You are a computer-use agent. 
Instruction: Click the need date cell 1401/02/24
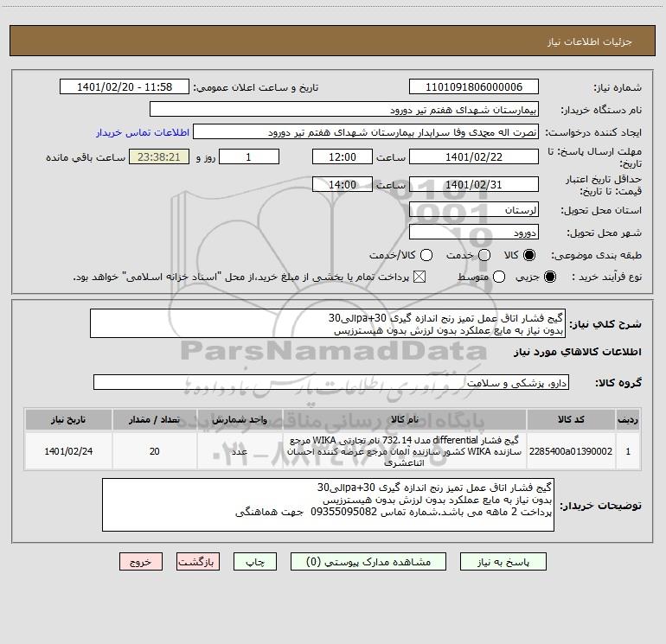pyautogui.click(x=68, y=451)
